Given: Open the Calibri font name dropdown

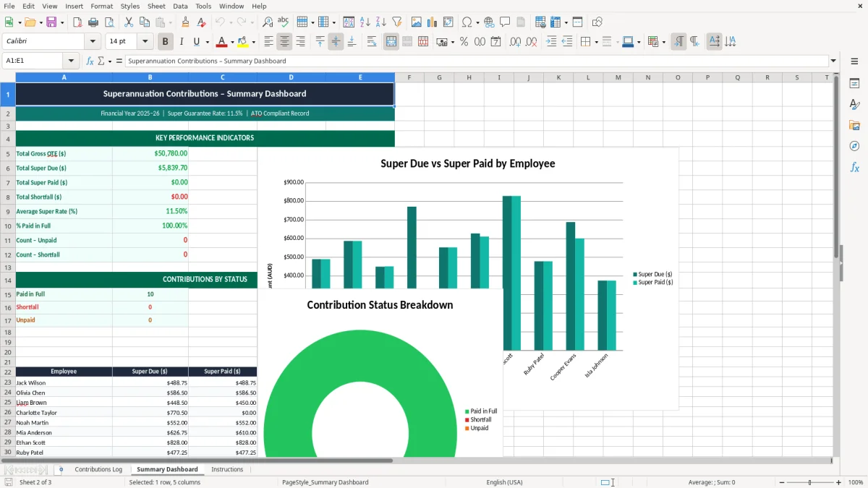Looking at the screenshot, I should point(92,42).
